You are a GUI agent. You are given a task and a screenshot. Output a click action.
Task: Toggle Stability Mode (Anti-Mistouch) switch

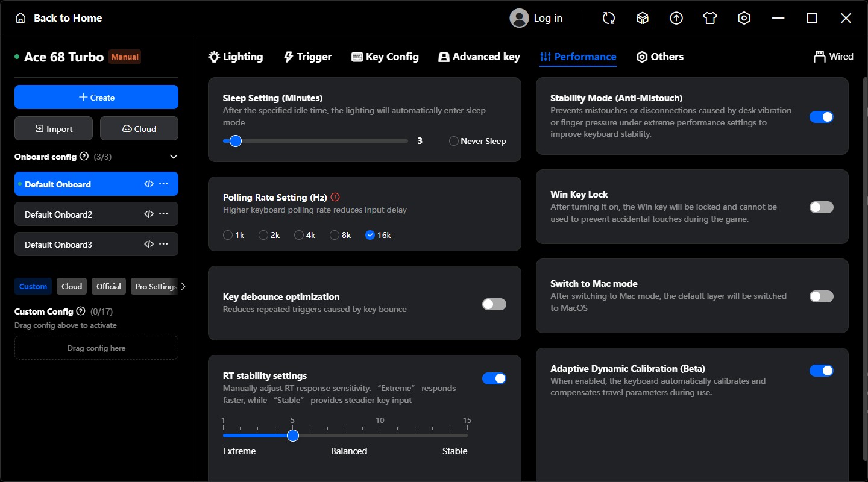[x=822, y=116]
